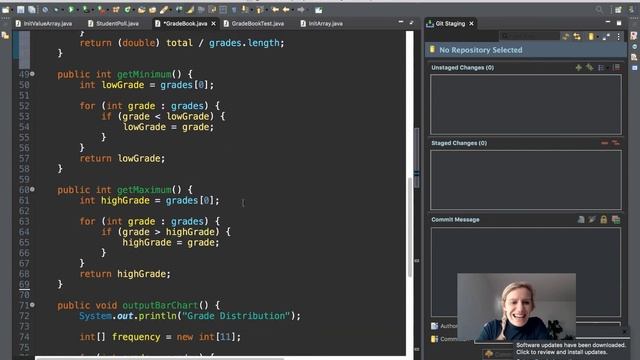Click Unstage all files icon
640x360 pixels.
click(616, 143)
